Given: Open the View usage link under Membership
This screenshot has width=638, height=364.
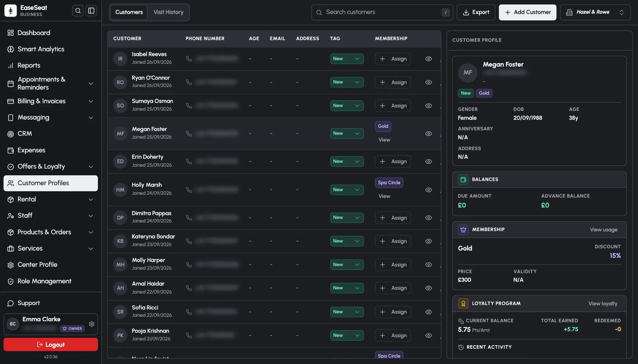Looking at the screenshot, I should pos(604,229).
